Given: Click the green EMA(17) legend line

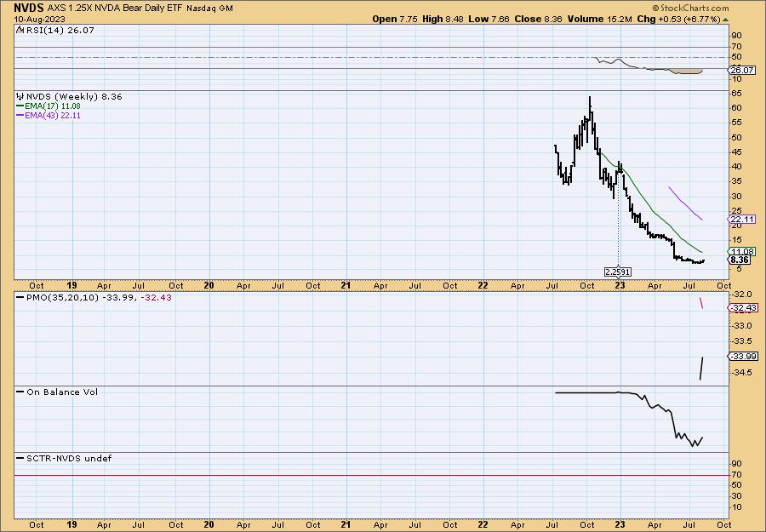Looking at the screenshot, I should click(20, 106).
